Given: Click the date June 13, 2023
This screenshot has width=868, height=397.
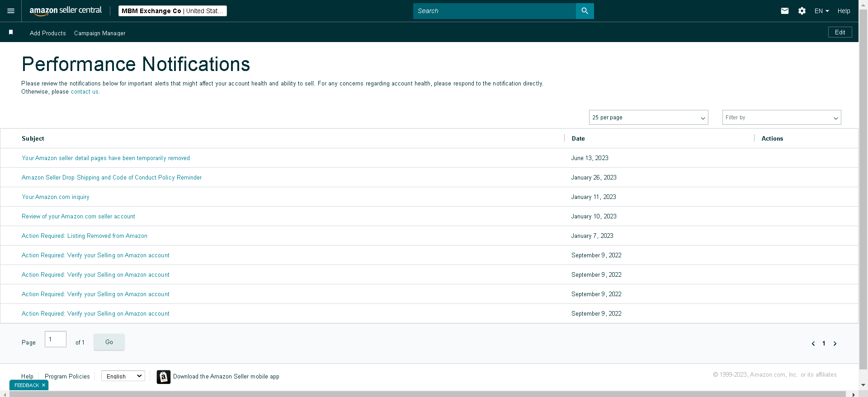Looking at the screenshot, I should (590, 158).
